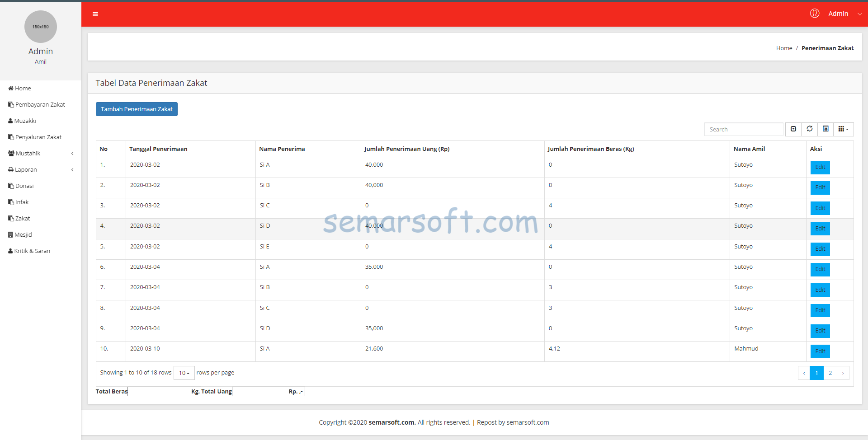Image resolution: width=868 pixels, height=440 pixels.
Task: Toggle the Donasi sidebar entry
Action: click(24, 186)
